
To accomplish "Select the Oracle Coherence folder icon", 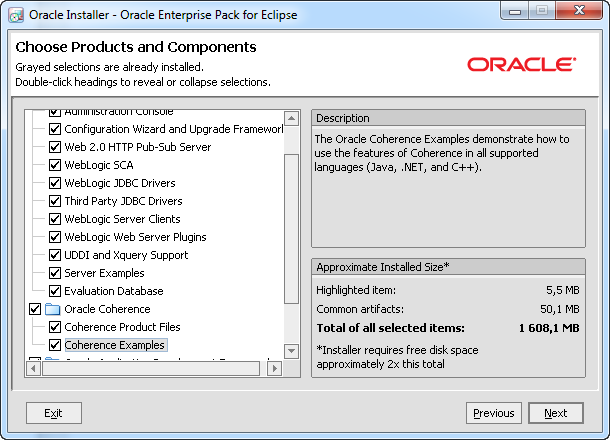I will click(x=53, y=309).
